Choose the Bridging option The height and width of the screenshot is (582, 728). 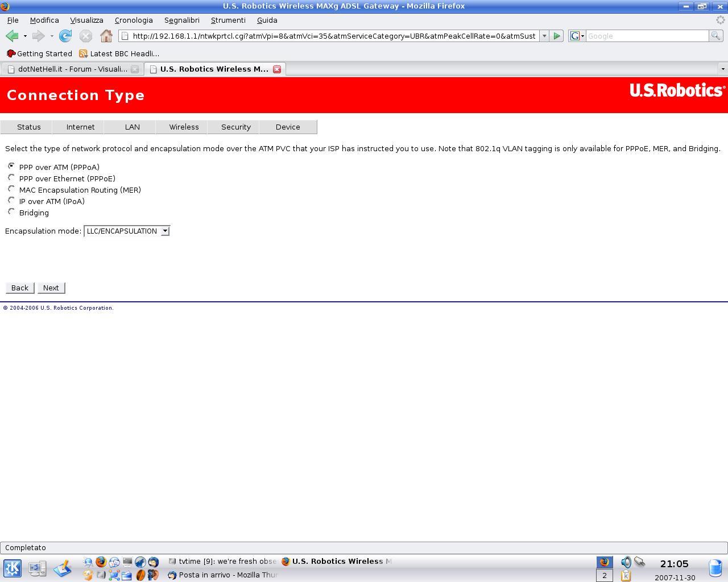(11, 211)
